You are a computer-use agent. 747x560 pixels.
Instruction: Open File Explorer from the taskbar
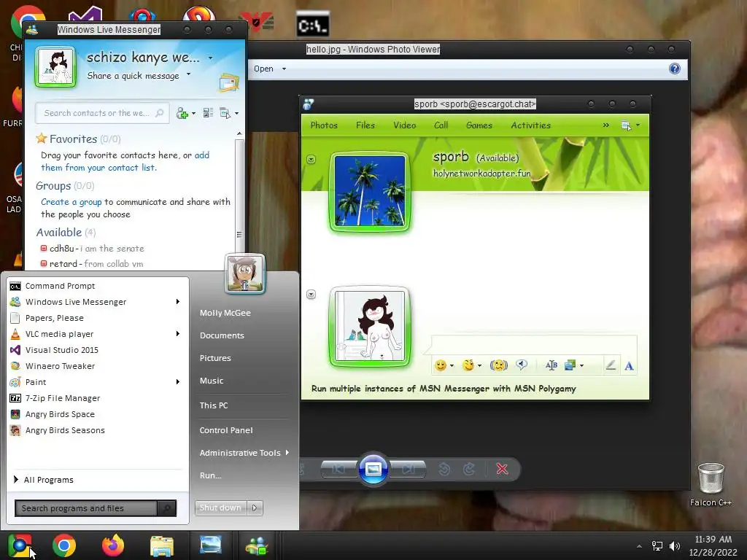[x=162, y=545]
